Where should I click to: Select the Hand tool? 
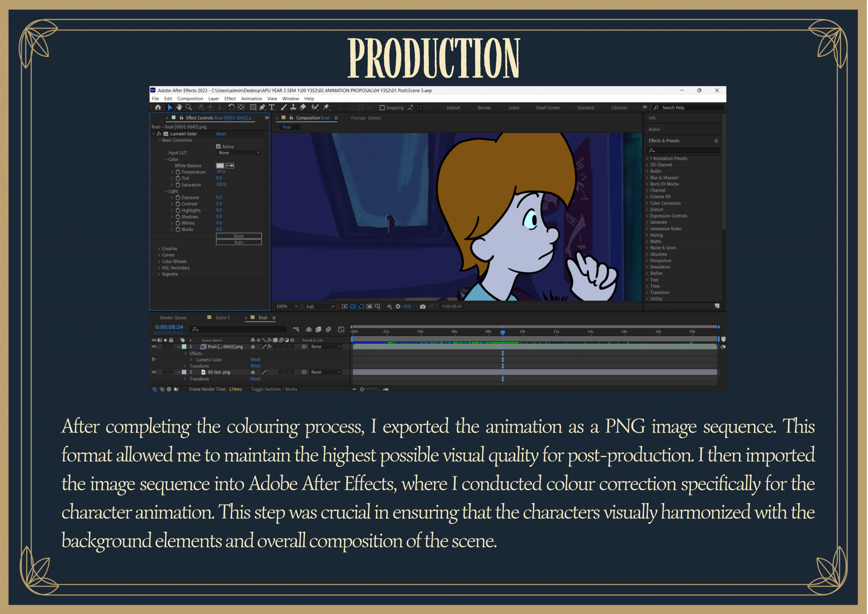click(x=179, y=108)
